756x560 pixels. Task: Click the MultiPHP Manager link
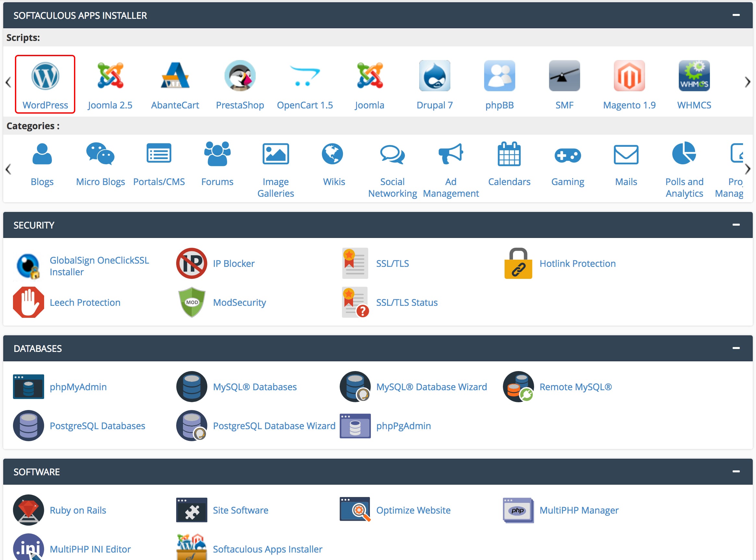point(579,510)
